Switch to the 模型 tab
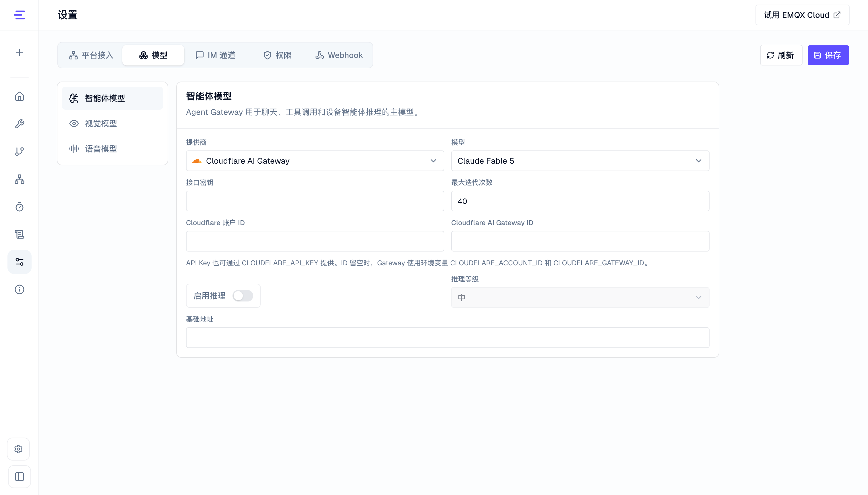Viewport: 868px width, 495px height. tap(153, 55)
